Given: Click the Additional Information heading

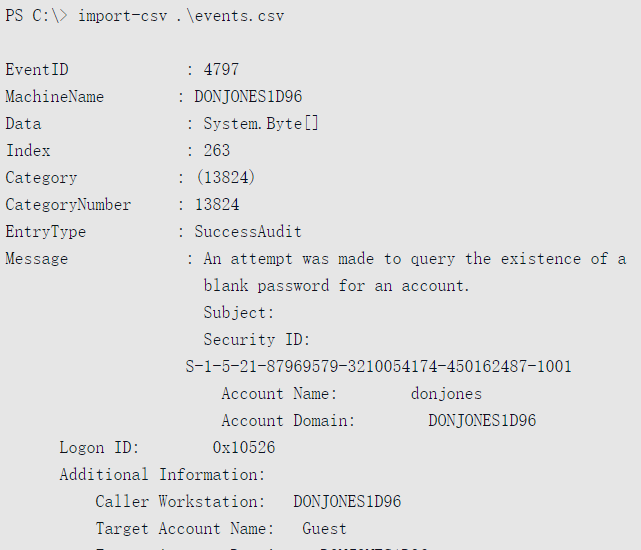Looking at the screenshot, I should tap(162, 475).
